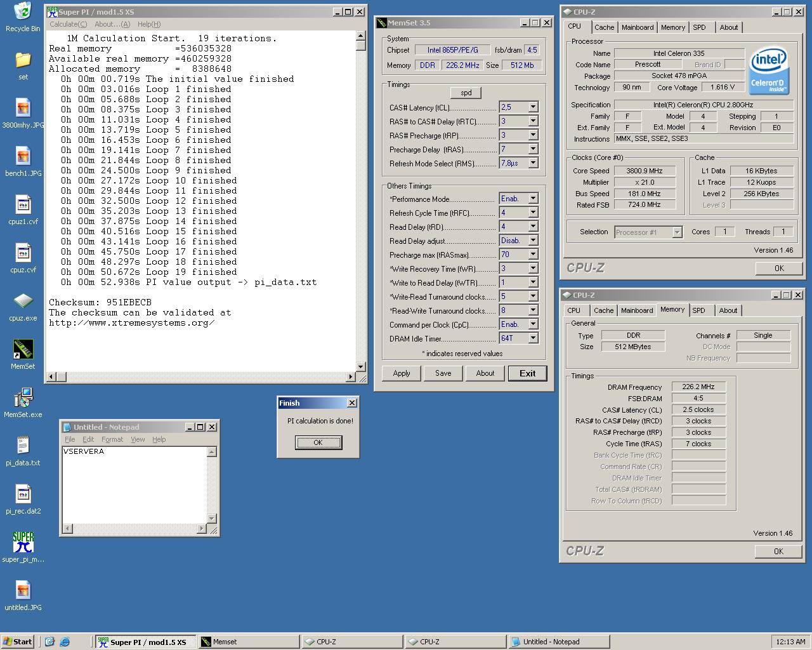812x650 pixels.
Task: Open Precharge Delay (tRAS) dropdown
Action: (533, 149)
